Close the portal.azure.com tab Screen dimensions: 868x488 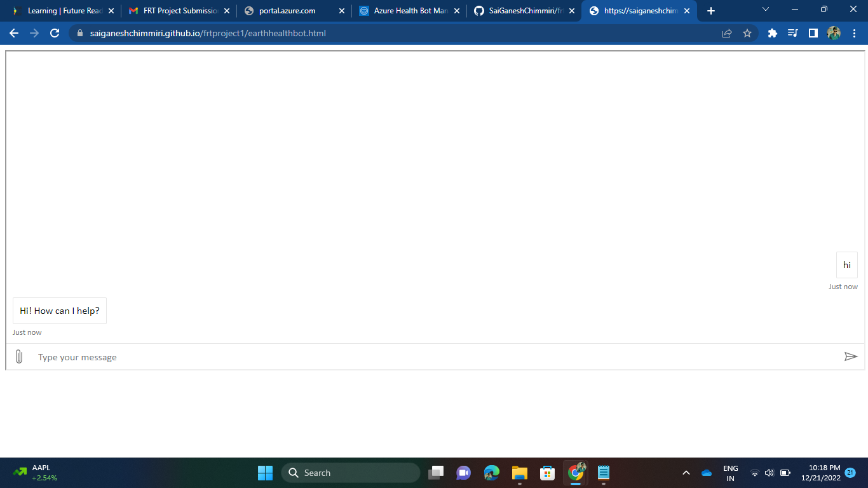click(x=342, y=11)
